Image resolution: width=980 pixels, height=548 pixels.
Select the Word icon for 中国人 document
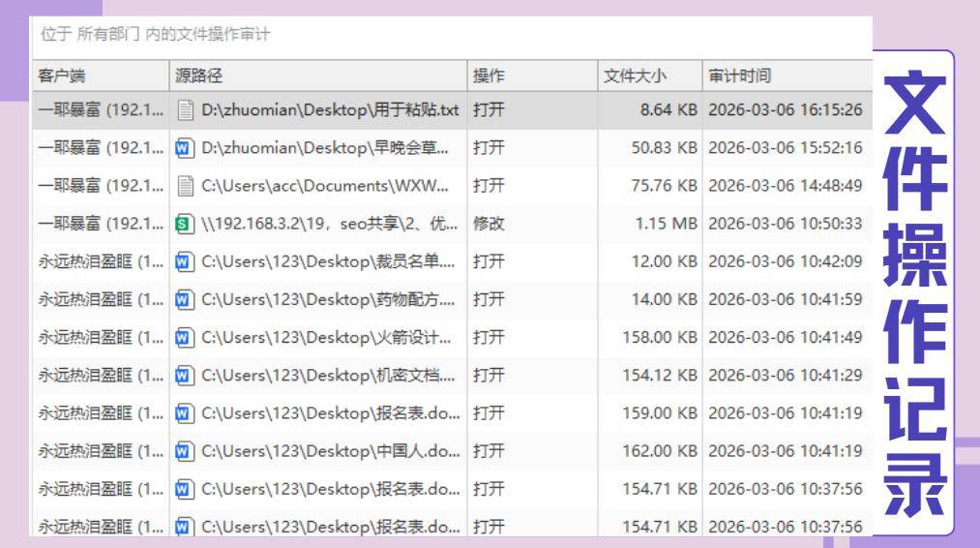tap(186, 450)
